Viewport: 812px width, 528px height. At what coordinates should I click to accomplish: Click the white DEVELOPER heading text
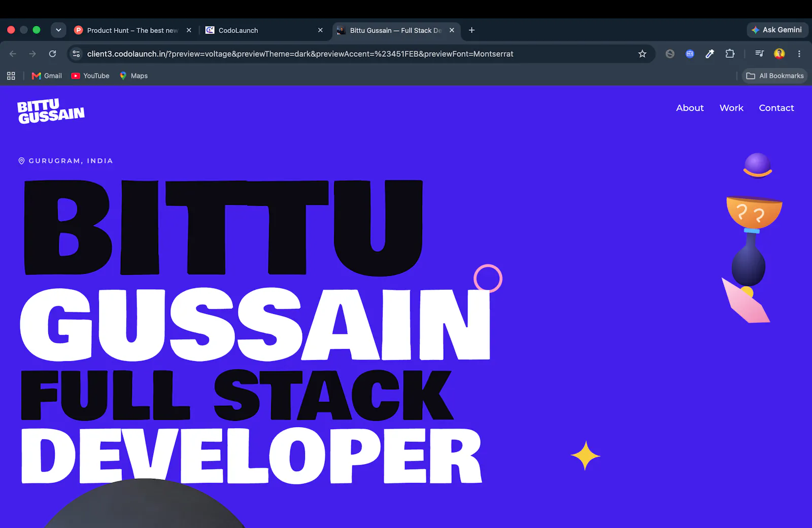251,455
